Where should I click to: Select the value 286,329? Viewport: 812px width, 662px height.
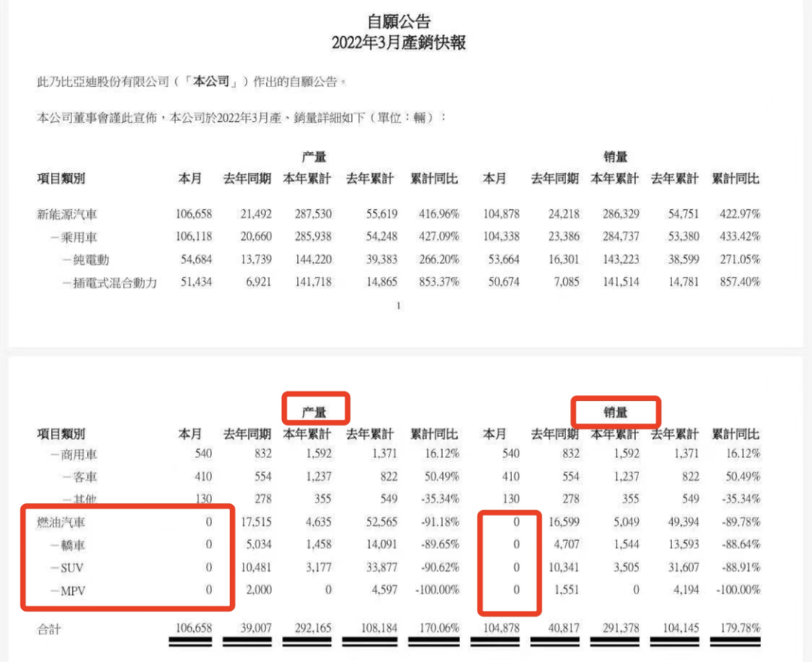[621, 214]
